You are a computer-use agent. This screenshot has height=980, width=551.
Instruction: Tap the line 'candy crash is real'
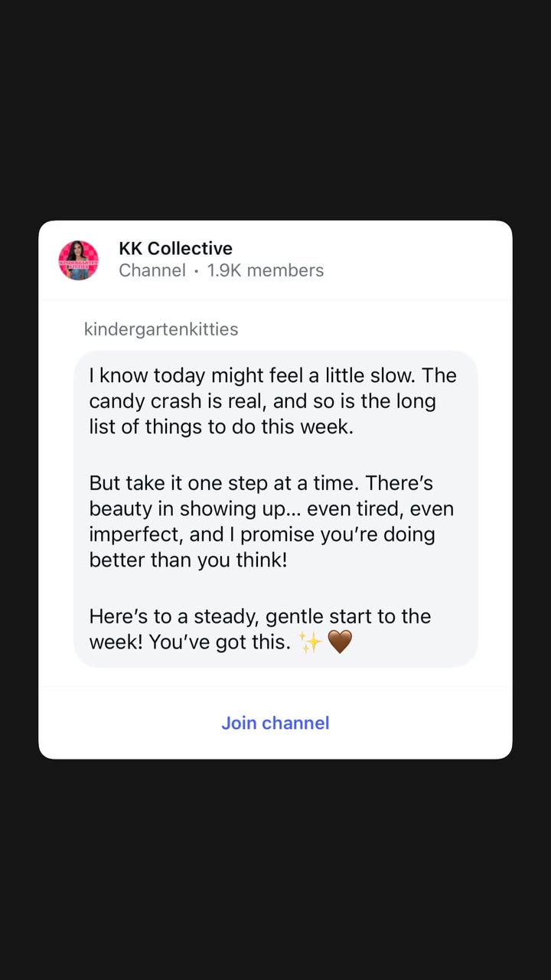262,401
